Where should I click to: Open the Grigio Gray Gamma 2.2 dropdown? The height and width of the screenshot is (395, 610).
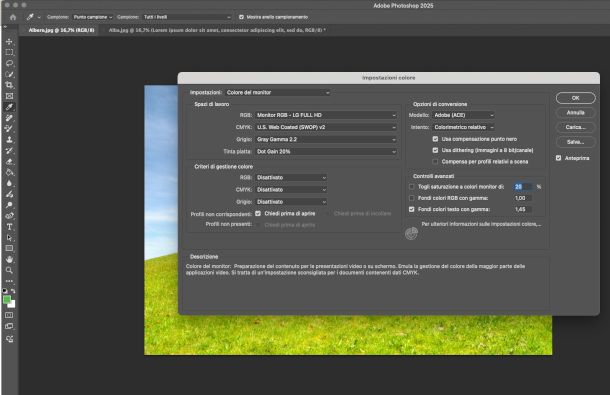click(326, 139)
